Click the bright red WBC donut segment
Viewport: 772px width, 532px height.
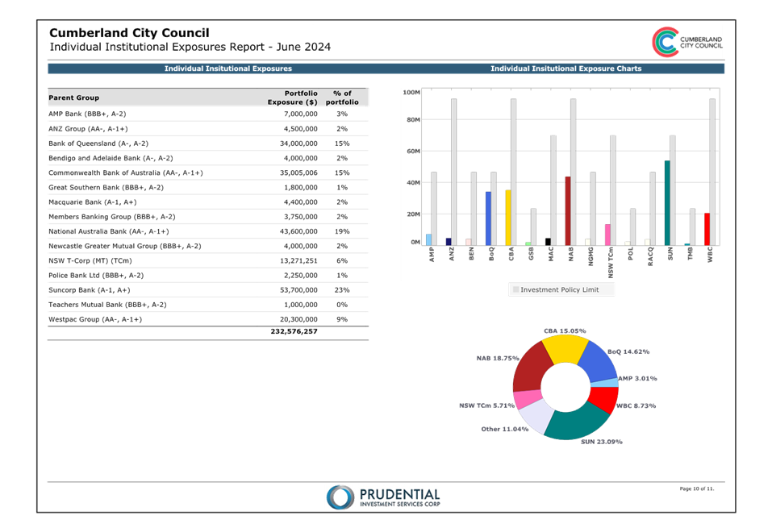tap(603, 399)
